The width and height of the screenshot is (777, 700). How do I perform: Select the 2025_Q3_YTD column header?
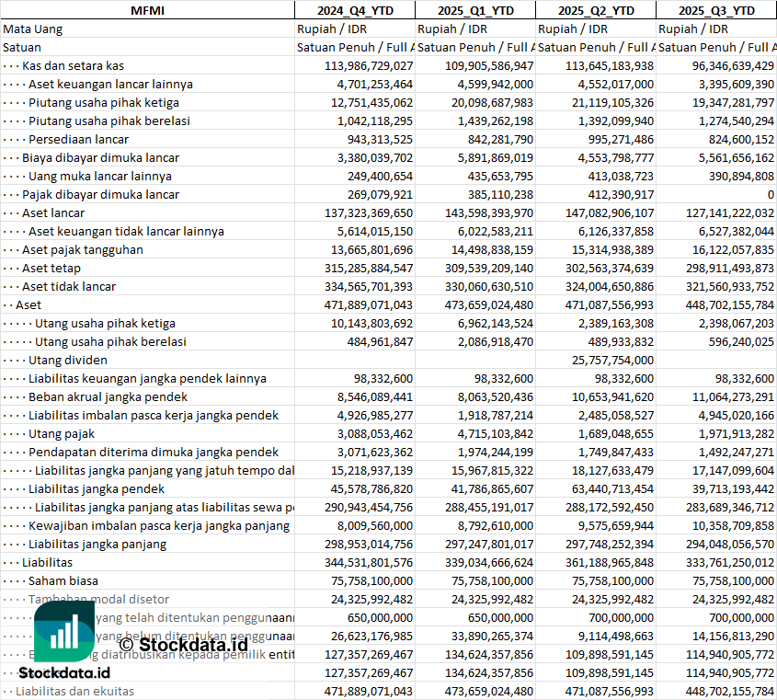[x=716, y=10]
